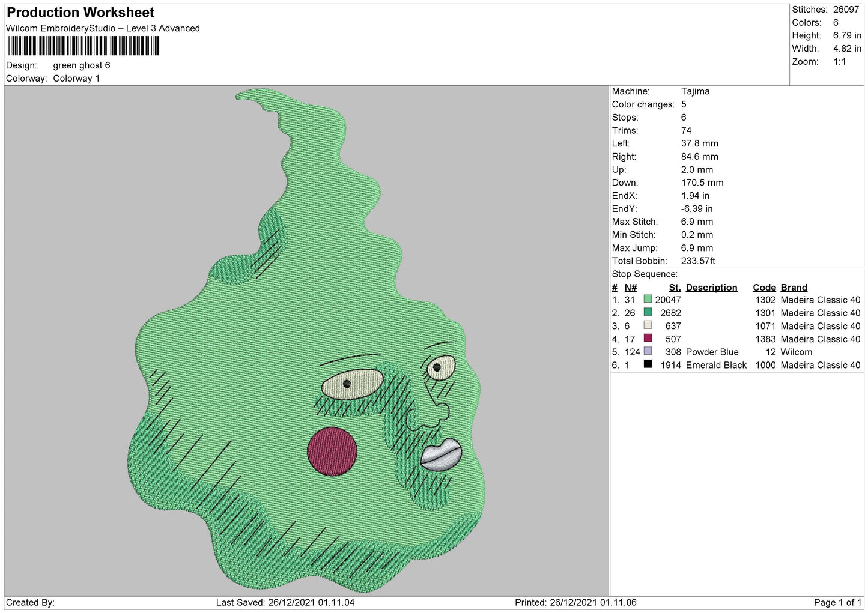Click the trims value '74'
This screenshot has height=613, width=868.
coord(686,130)
